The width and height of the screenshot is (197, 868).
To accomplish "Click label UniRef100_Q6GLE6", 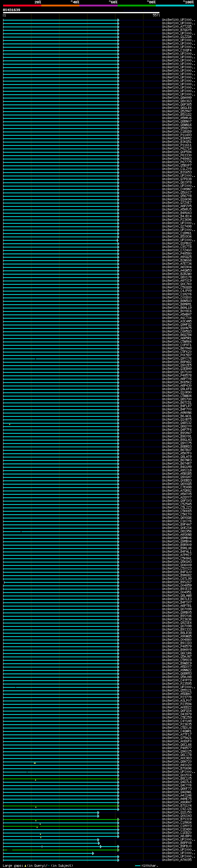I will tap(177, 108).
